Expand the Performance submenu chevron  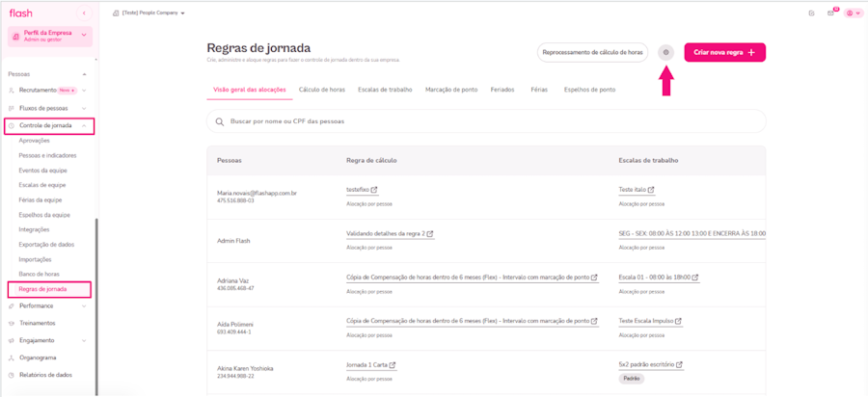pos(84,305)
